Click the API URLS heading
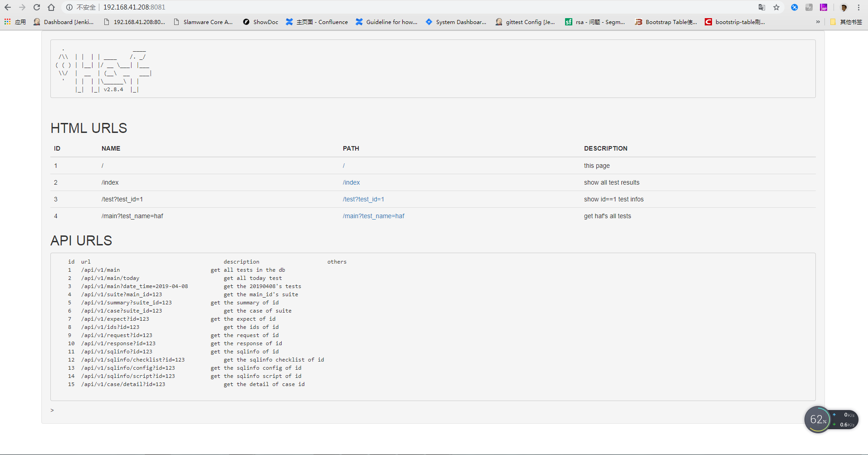This screenshot has height=455, width=868. click(x=81, y=240)
